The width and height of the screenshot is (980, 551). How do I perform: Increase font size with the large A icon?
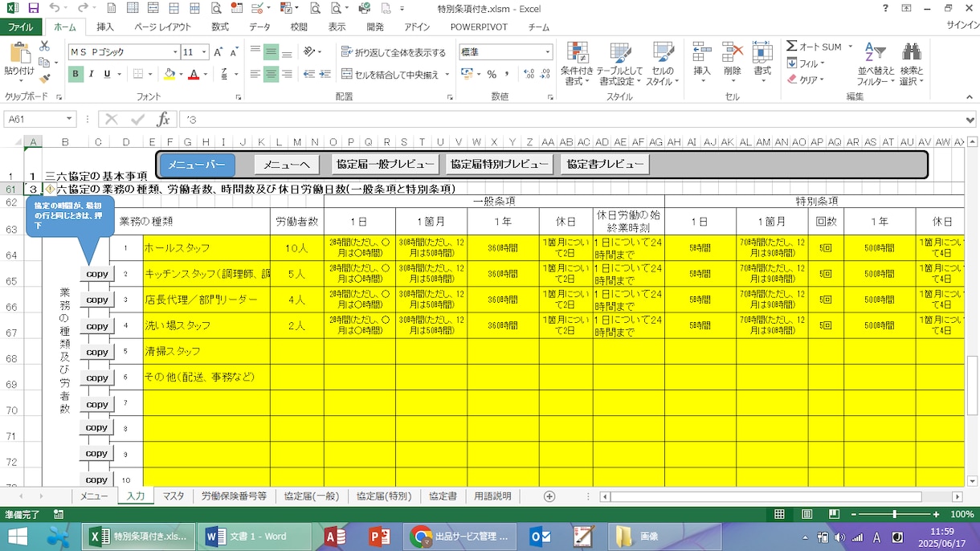point(218,52)
